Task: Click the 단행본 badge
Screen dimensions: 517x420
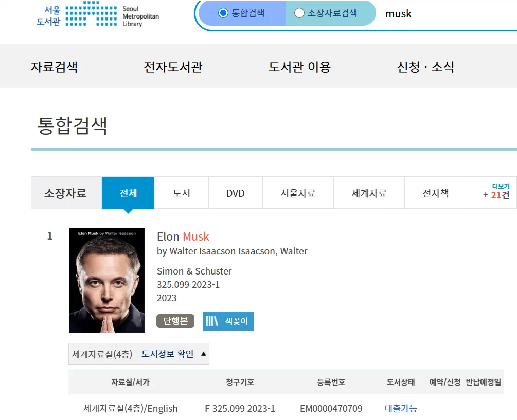Action: (x=175, y=321)
